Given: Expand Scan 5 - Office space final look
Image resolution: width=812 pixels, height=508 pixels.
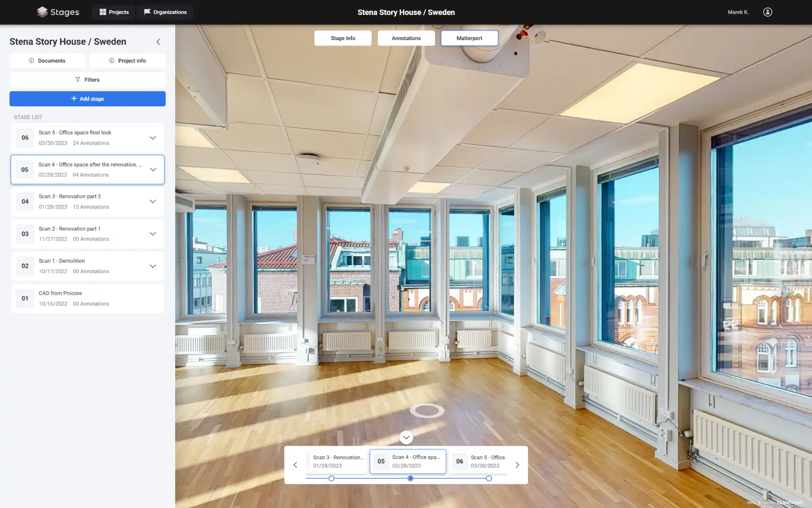Looking at the screenshot, I should coord(153,138).
